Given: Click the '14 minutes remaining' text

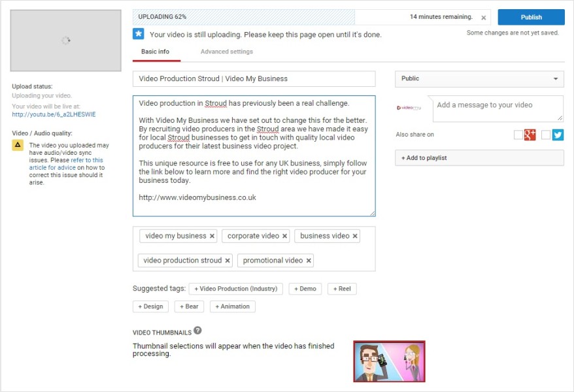Looking at the screenshot, I should click(x=441, y=17).
